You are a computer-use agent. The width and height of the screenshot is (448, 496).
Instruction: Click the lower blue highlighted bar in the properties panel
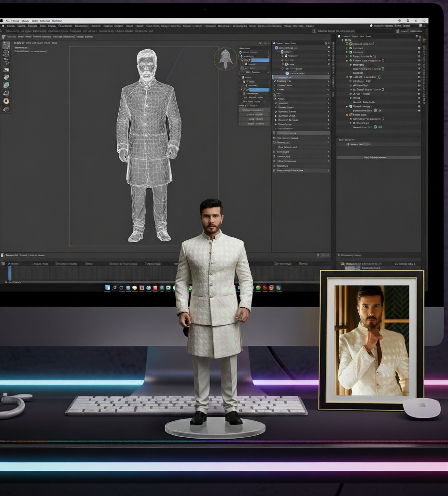[258, 90]
